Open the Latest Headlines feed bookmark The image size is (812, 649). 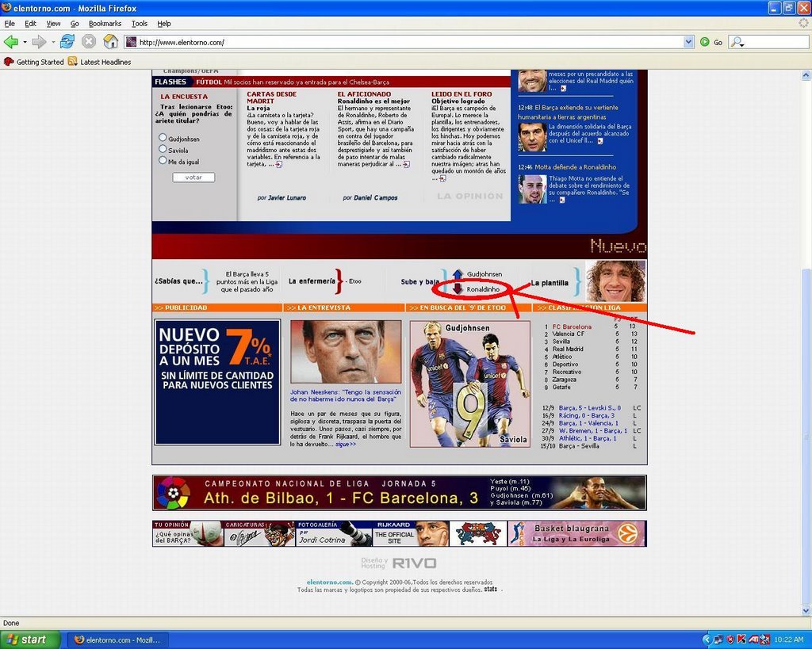click(x=99, y=62)
